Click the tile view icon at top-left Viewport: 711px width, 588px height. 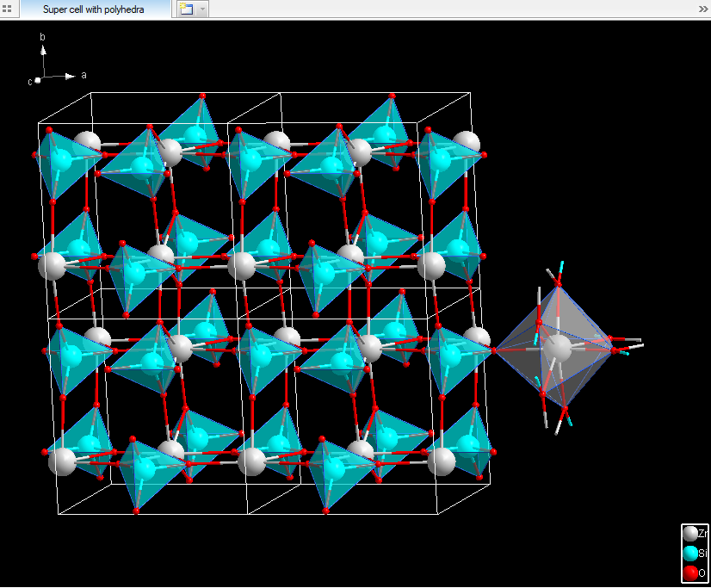tap(9, 9)
